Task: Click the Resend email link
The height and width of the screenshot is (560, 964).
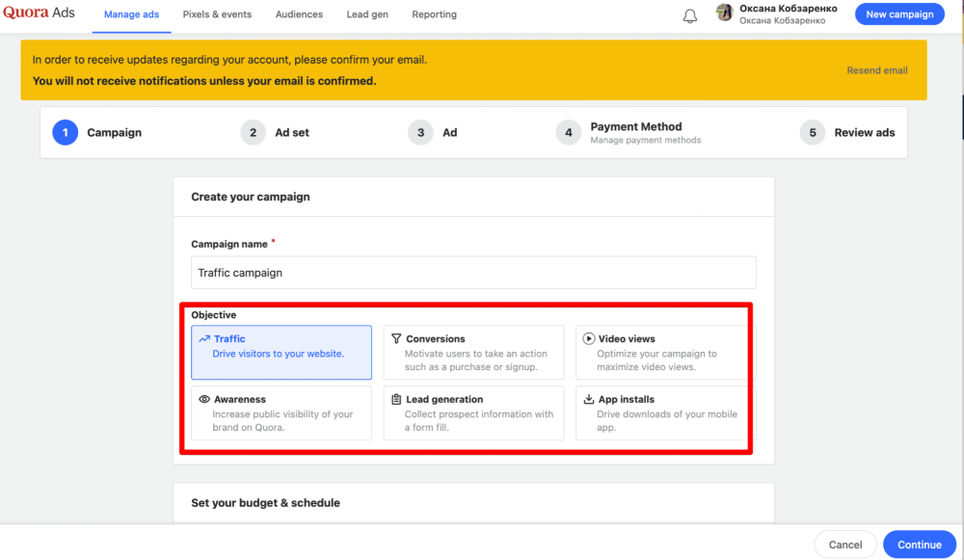Action: click(876, 70)
